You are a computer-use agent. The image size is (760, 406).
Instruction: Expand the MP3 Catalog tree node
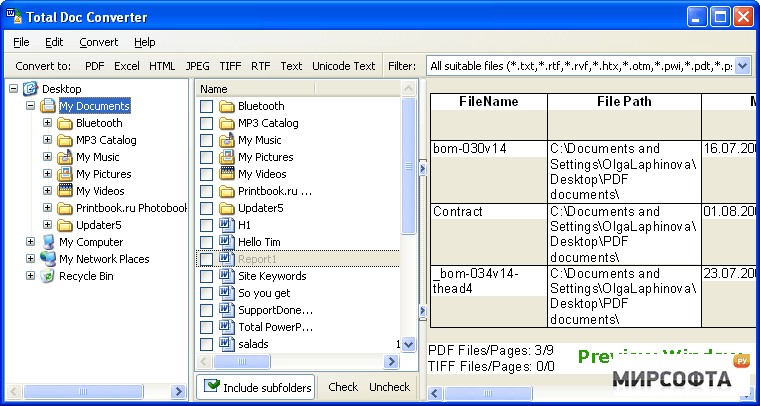click(x=48, y=140)
